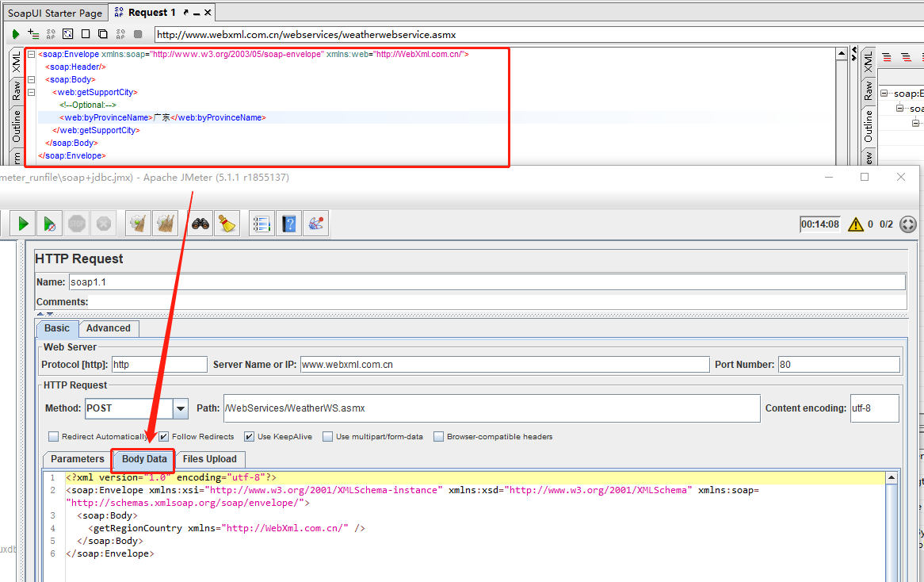The image size is (924, 582).
Task: Click the Name field containing soap1.1
Action: click(x=487, y=281)
